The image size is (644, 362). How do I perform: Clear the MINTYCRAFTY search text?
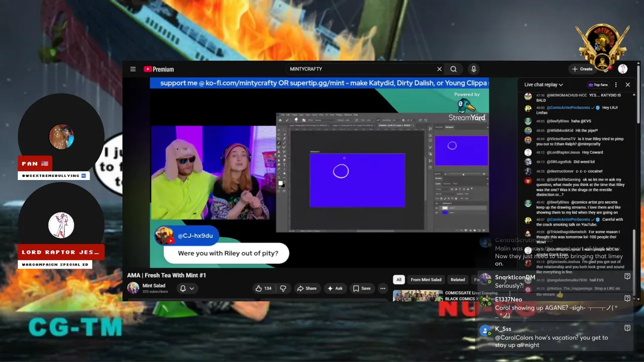(439, 69)
